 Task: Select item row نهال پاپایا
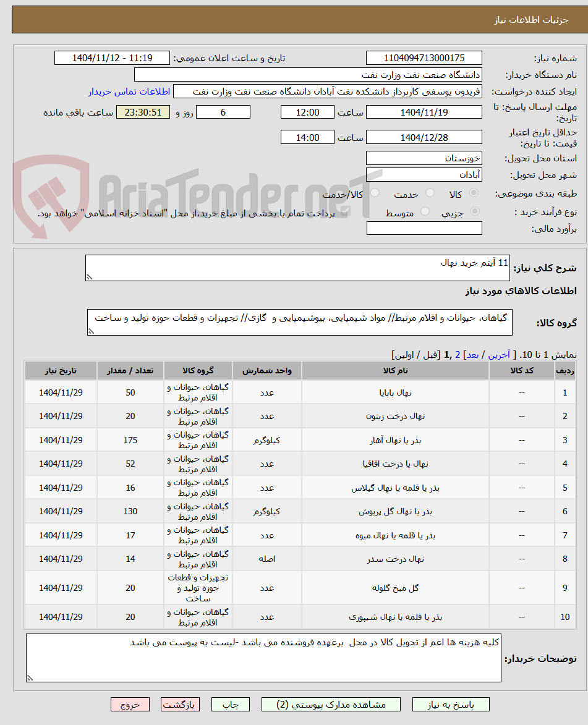coord(300,392)
